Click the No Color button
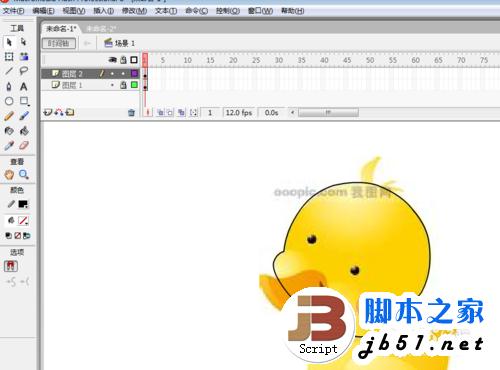The image size is (500, 370). [x=18, y=236]
